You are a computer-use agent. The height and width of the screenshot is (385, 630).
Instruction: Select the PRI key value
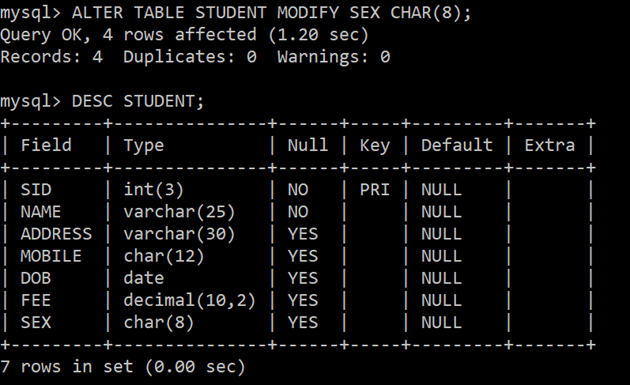(x=374, y=189)
